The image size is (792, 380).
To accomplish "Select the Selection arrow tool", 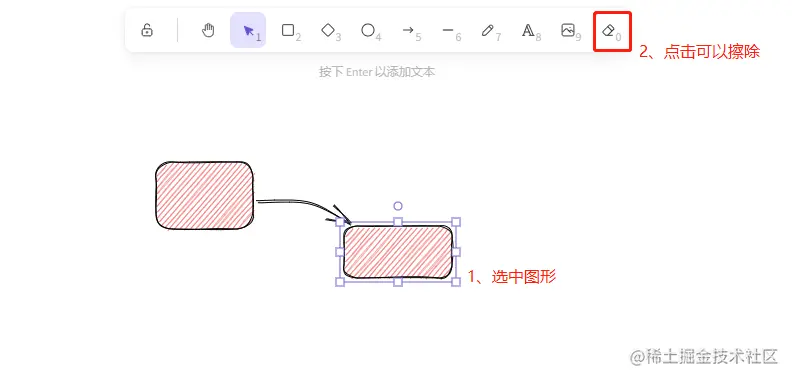I will pyautogui.click(x=248, y=30).
